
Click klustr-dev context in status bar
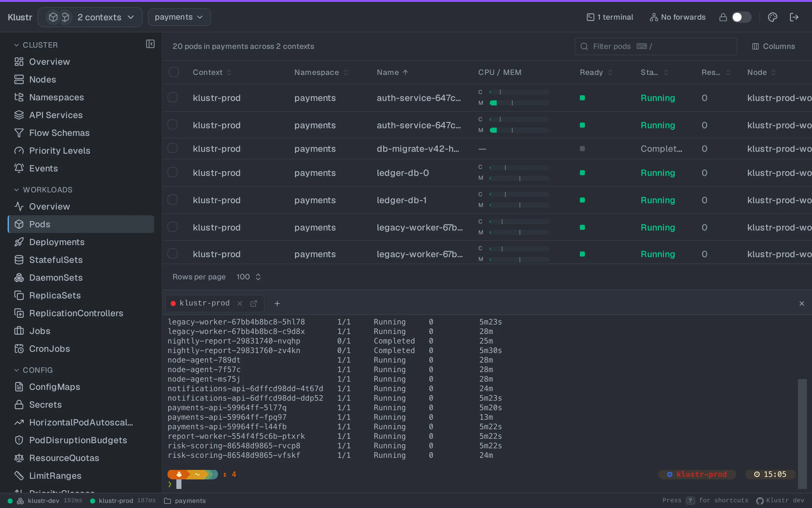45,501
